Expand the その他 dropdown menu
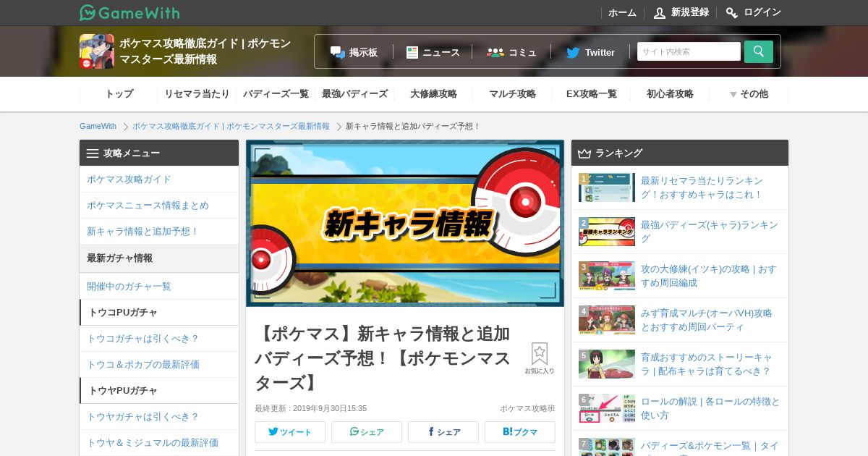The height and width of the screenshot is (456, 868). pos(749,94)
